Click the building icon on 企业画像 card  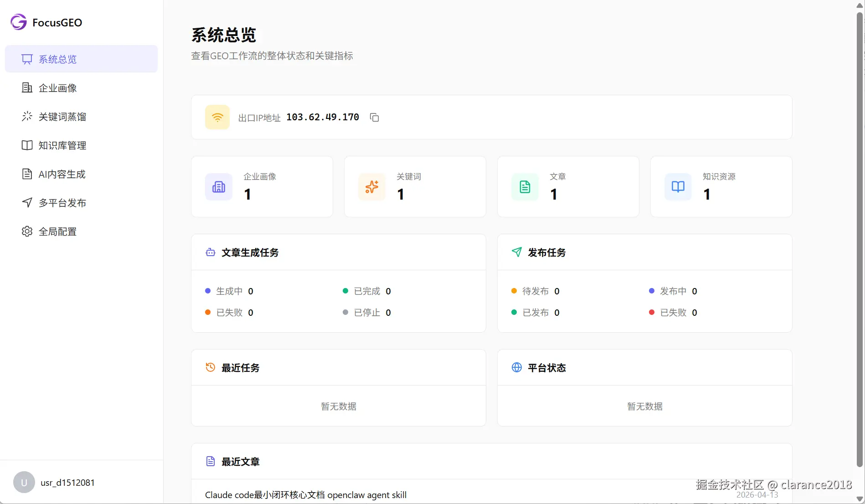click(219, 186)
